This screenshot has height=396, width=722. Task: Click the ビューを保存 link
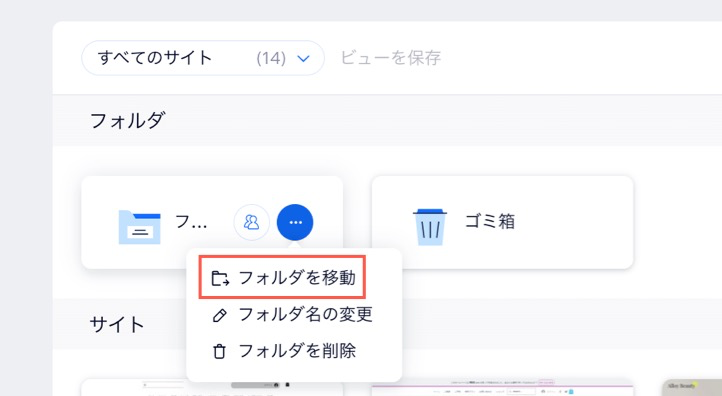(390, 58)
